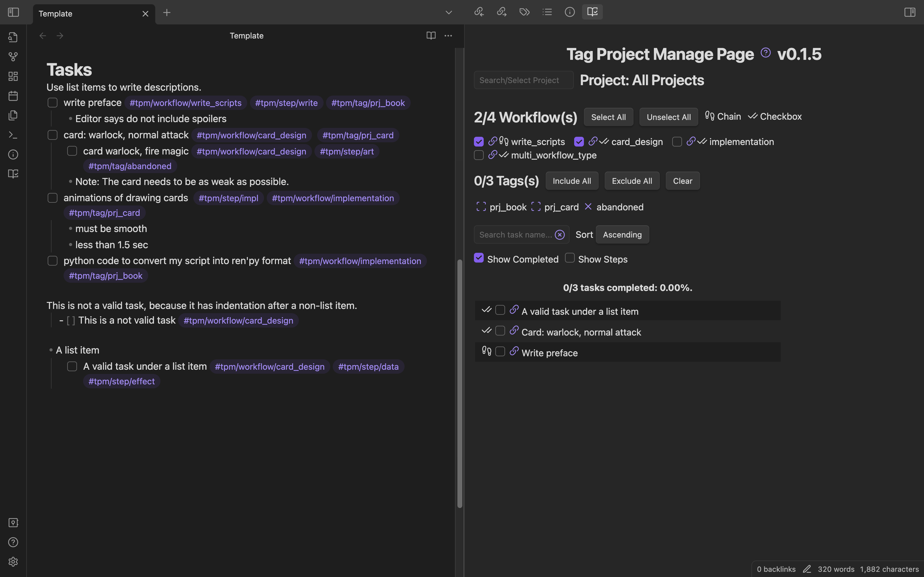Open the daily note calendar icon
Viewport: 924px width, 577px height.
click(x=13, y=96)
